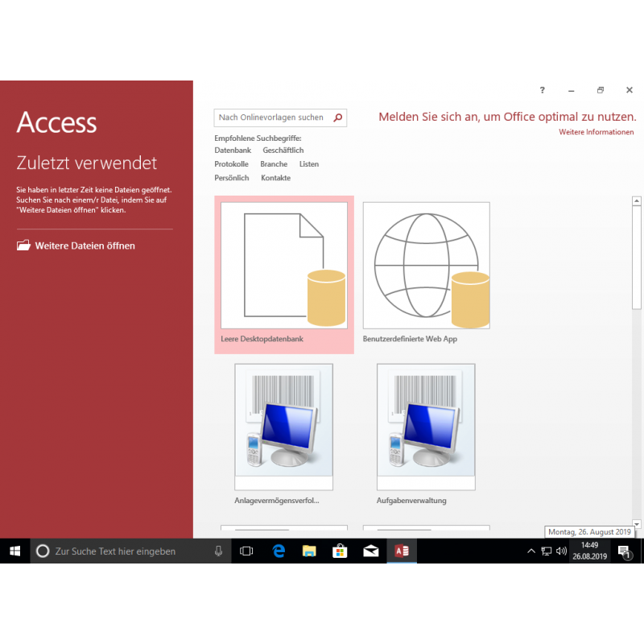
Task: Click the Weitere Informationen link
Action: 597,132
